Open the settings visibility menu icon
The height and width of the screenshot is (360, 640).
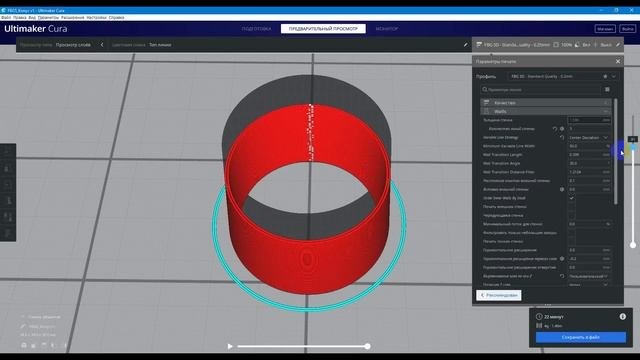point(607,89)
